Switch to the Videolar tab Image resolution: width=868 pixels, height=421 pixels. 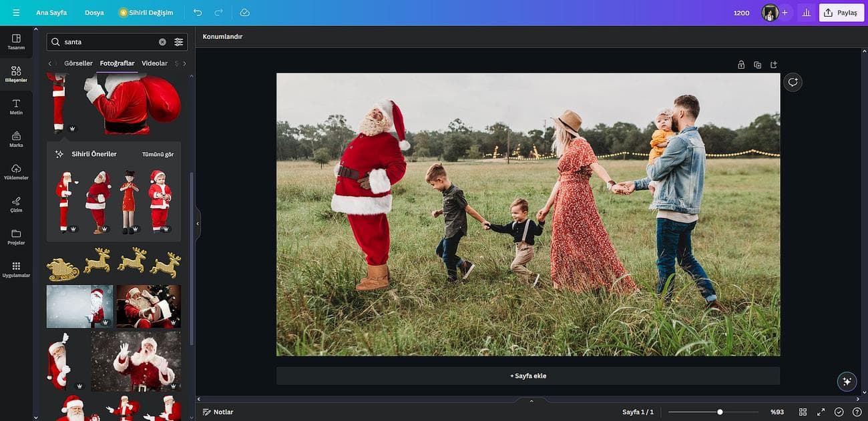[x=154, y=63]
